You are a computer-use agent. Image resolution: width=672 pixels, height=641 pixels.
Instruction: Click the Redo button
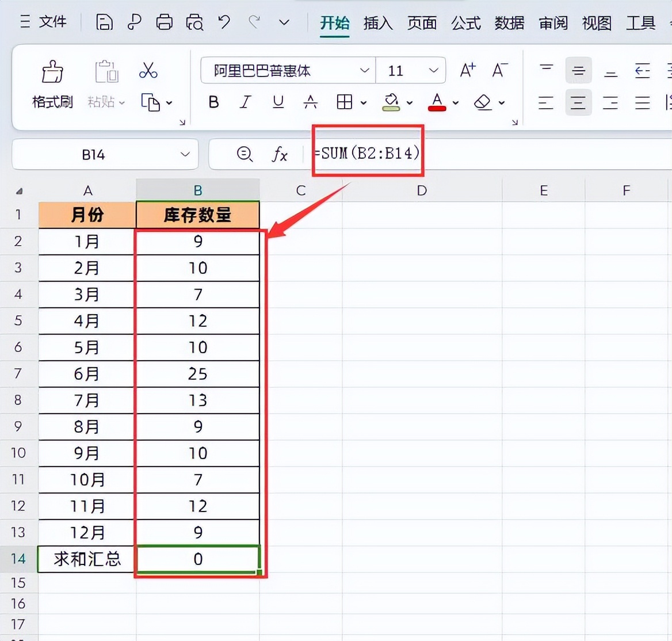coord(255,22)
